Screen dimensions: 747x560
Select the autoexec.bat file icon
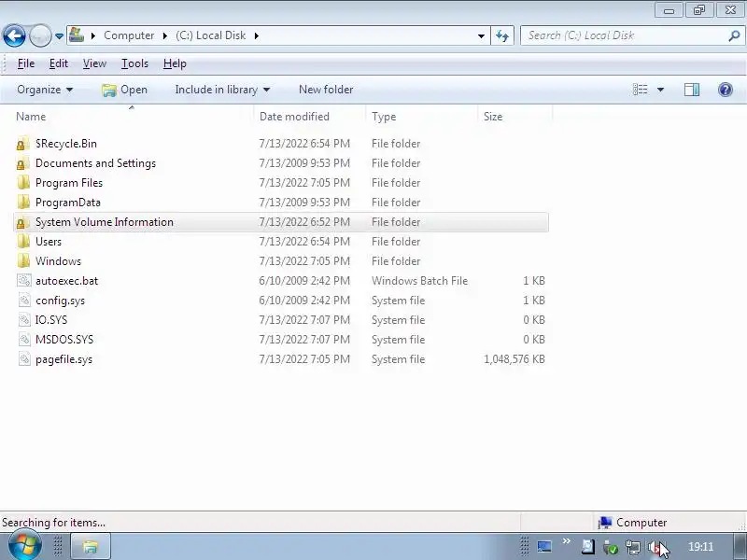[x=24, y=281]
